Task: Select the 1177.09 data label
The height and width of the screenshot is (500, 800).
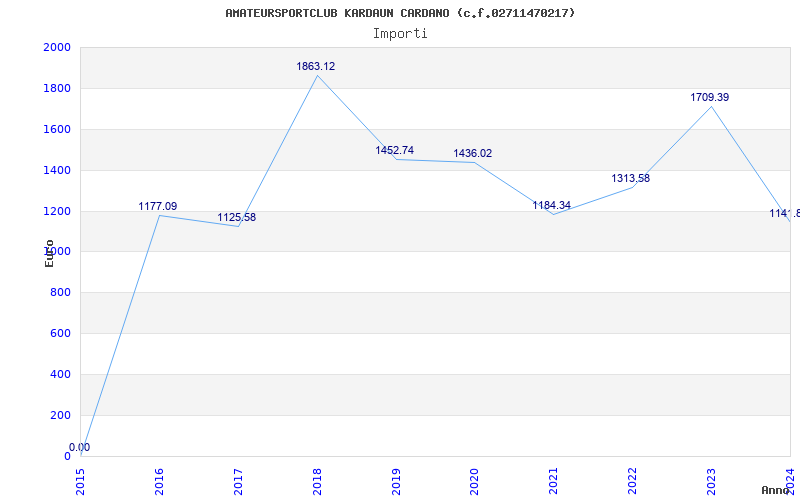Action: pos(158,207)
